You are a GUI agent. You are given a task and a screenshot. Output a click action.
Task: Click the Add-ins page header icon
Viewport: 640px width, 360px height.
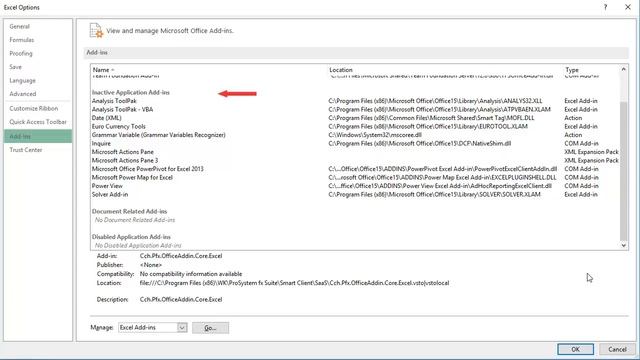(96, 31)
